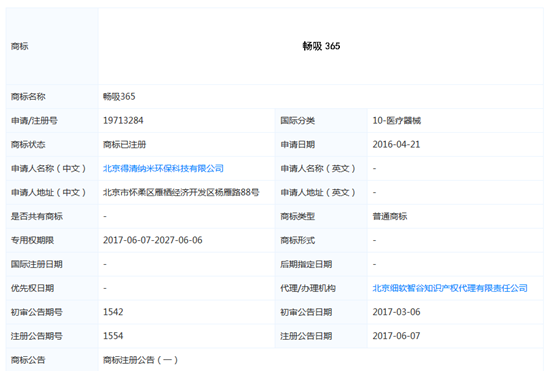This screenshot has width=558, height=373.
Task: Click the 商标类型 label
Action: (x=298, y=216)
